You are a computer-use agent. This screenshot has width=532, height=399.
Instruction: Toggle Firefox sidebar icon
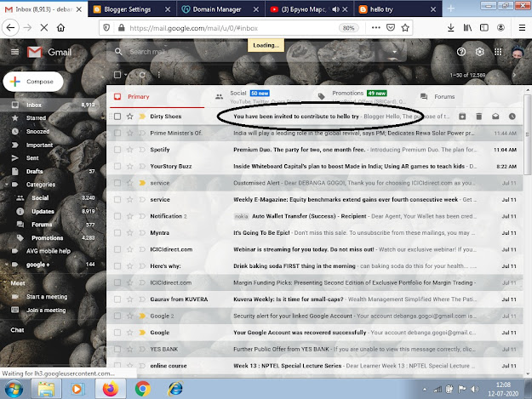484,28
